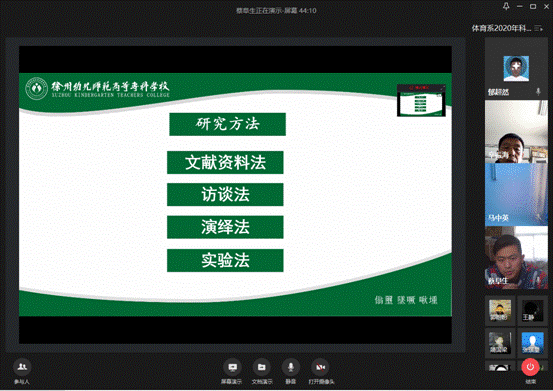Click the pin icon in title bar

click(506, 6)
